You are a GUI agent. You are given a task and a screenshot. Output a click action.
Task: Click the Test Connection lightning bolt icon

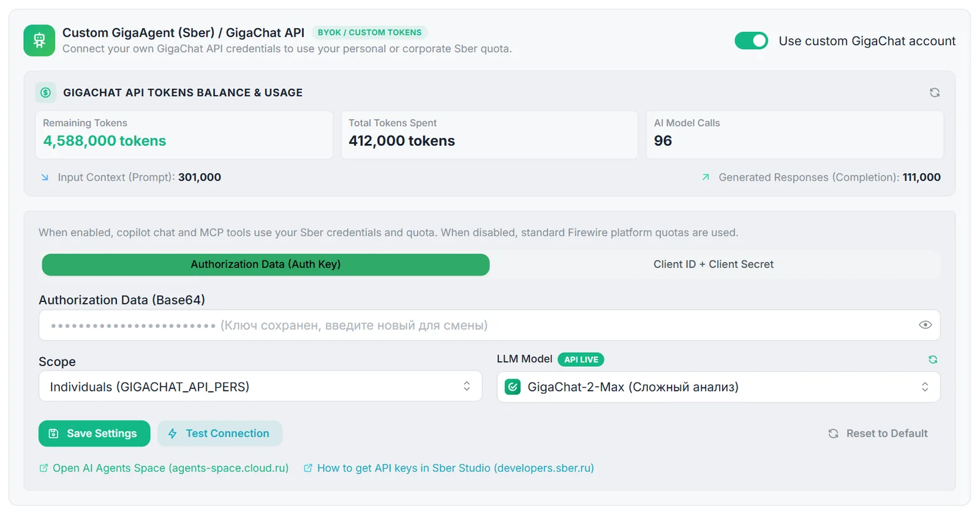point(173,434)
